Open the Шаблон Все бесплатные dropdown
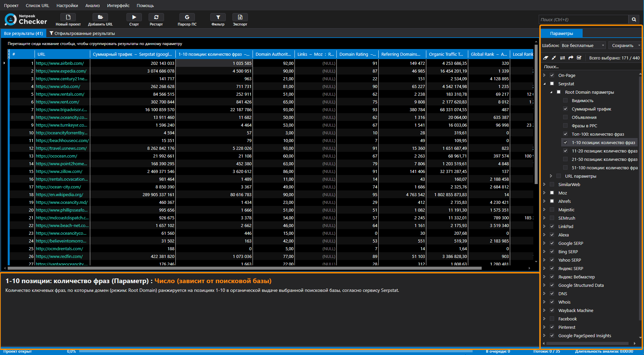 583,45
